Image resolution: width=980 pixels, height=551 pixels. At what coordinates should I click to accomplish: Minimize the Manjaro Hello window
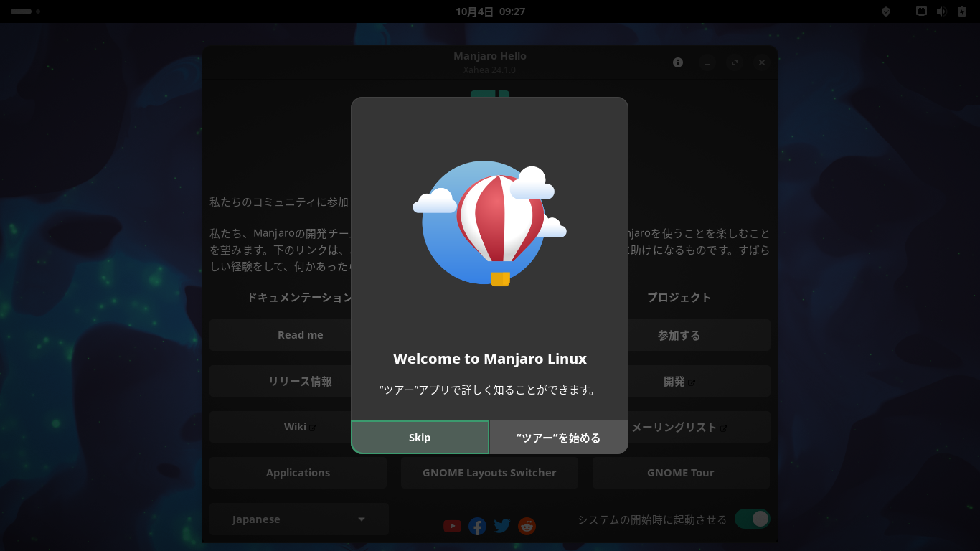[x=707, y=62]
